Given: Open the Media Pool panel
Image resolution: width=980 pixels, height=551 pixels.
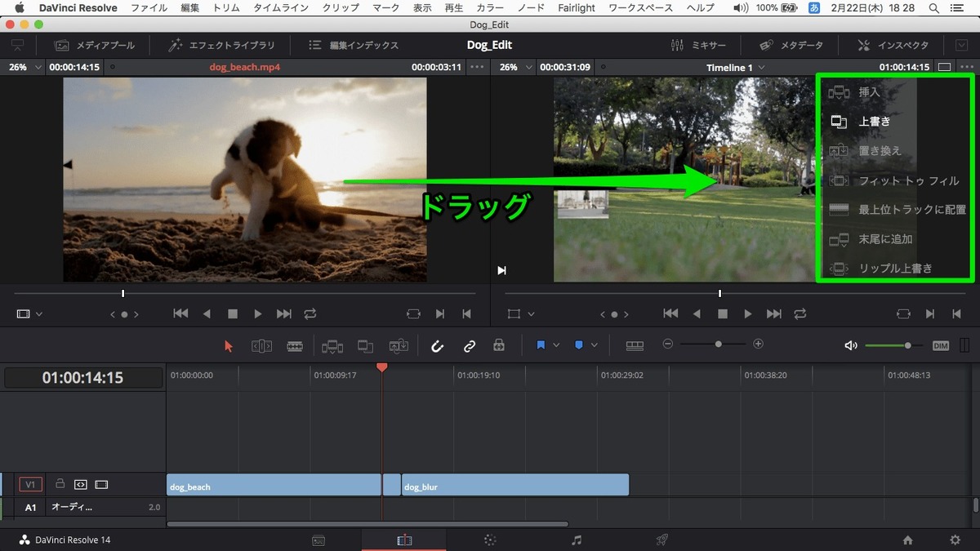Looking at the screenshot, I should tap(95, 45).
